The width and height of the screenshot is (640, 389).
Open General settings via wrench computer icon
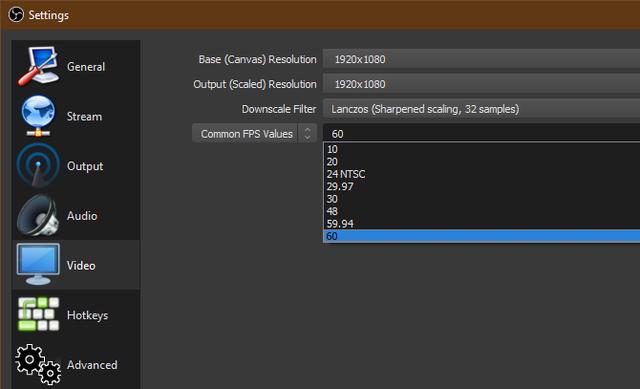[39, 66]
